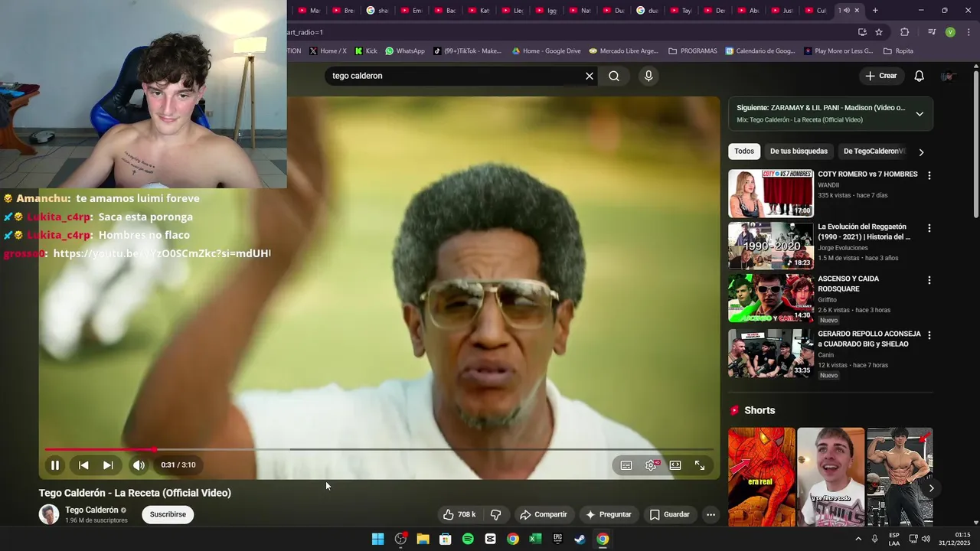Enter fullscreen mode for the video

tap(700, 465)
